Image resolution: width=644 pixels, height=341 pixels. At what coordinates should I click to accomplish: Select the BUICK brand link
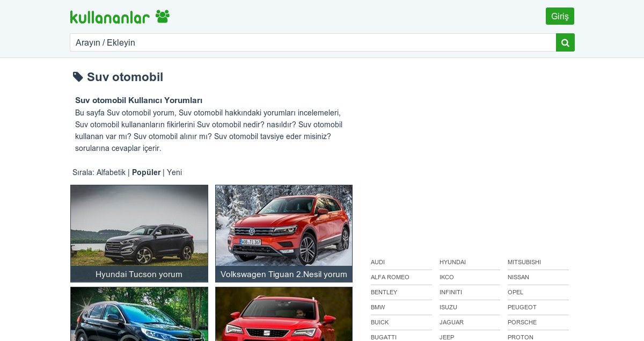pyautogui.click(x=380, y=322)
